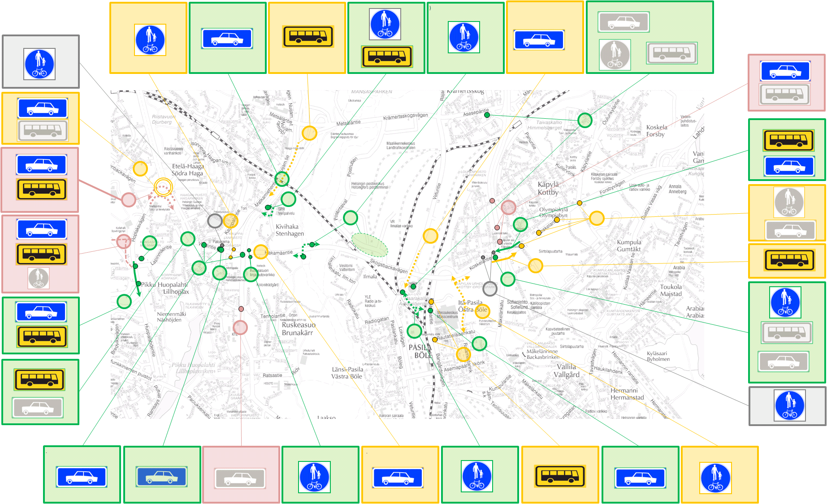Screen dimensions: 827x504
Task: Click the hatched pink circle beside Käpylä
Action: point(508,207)
